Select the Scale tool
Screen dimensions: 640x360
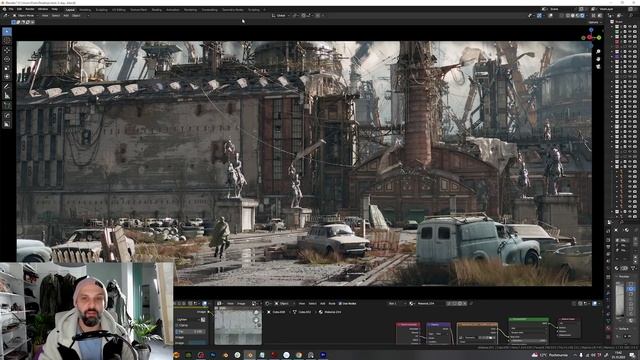[7, 68]
